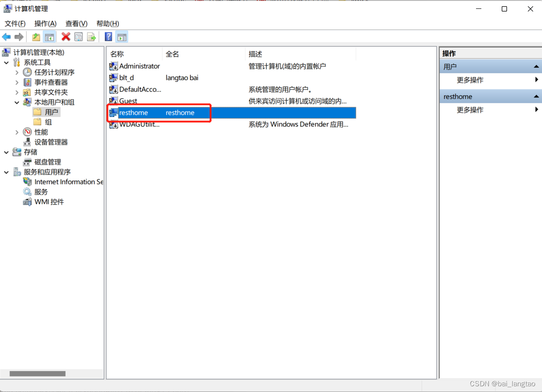542x392 pixels.
Task: Click the Export List toolbar icon
Action: (x=92, y=37)
